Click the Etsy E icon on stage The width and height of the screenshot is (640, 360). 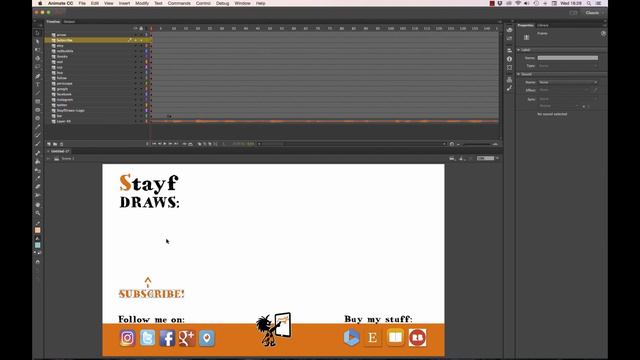[373, 338]
